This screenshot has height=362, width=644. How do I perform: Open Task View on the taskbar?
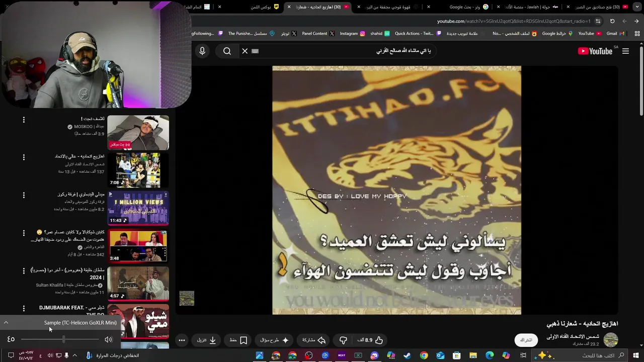(x=523, y=355)
